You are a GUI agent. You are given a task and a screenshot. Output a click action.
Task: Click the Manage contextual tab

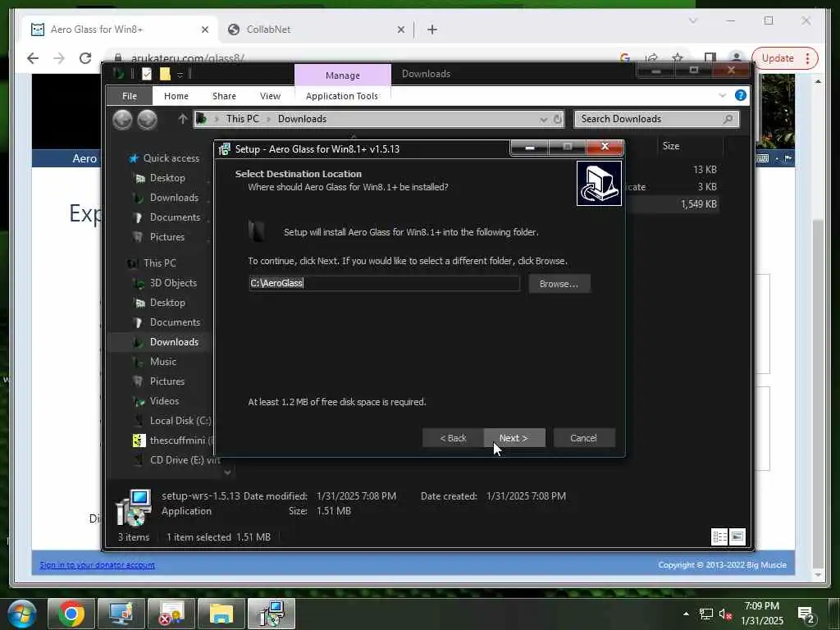pos(343,75)
